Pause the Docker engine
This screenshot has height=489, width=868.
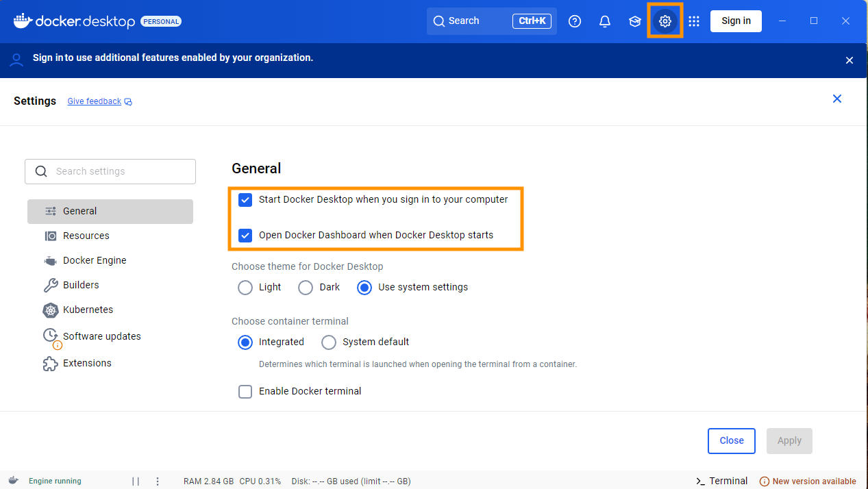(136, 481)
